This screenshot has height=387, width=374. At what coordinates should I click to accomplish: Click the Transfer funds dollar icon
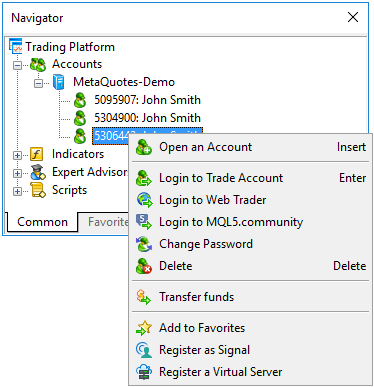tap(144, 297)
